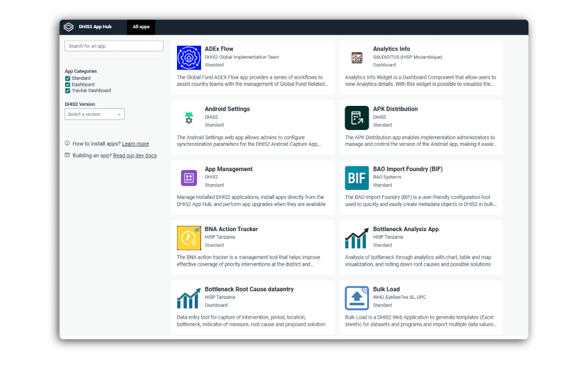Click the Bulk Load description text
Screen dimensions: 588x377
(421, 321)
